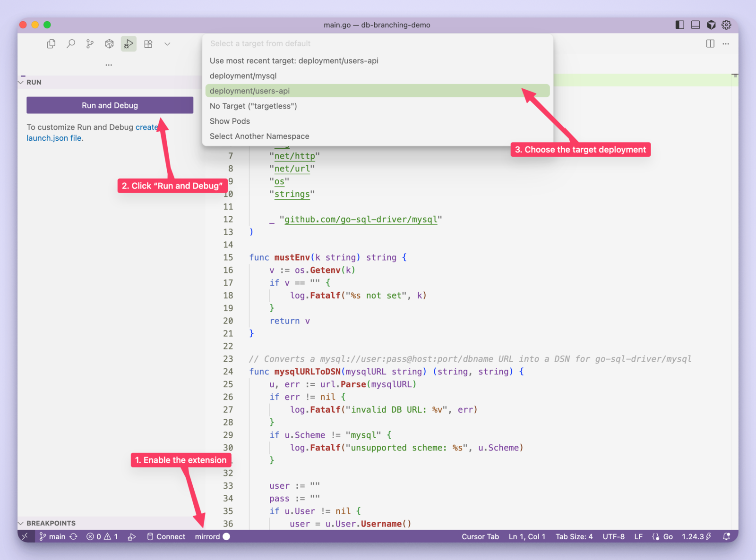This screenshot has width=756, height=560.
Task: Open the Explorer files icon
Action: point(51,44)
